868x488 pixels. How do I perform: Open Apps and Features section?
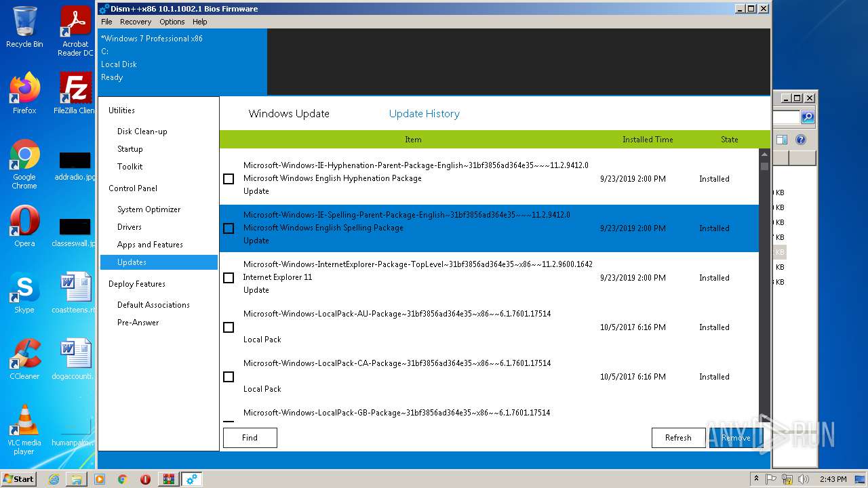click(150, 245)
